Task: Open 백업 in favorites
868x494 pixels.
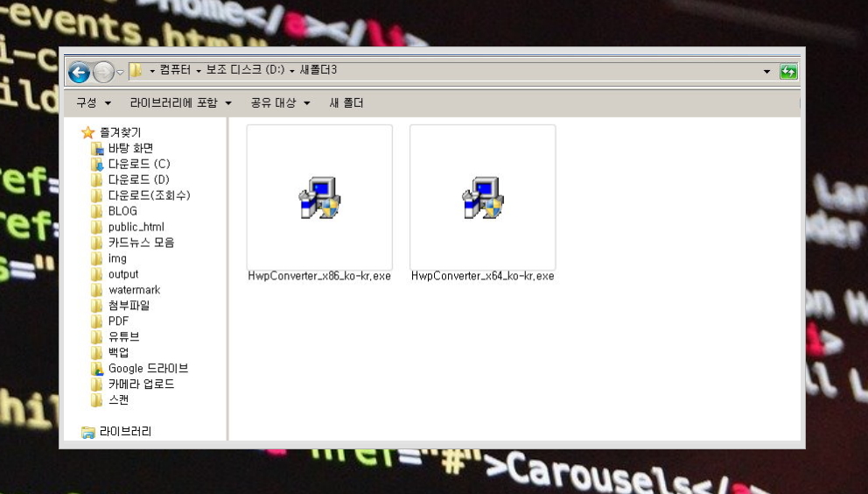Action: click(x=118, y=352)
